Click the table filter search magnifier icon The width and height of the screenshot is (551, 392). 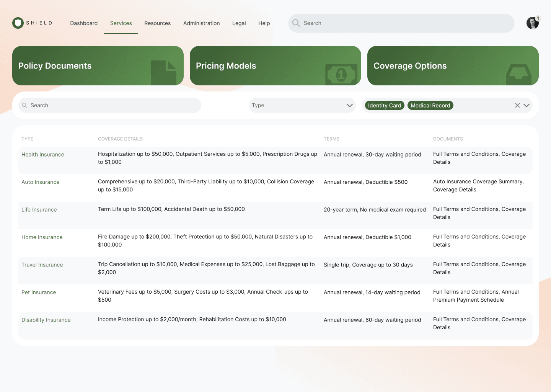[24, 105]
